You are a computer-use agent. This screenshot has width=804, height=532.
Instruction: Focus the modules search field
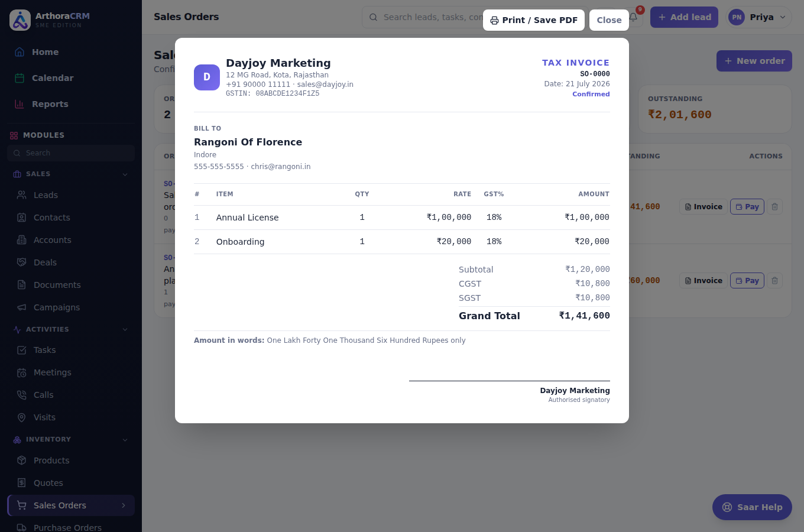click(x=71, y=153)
